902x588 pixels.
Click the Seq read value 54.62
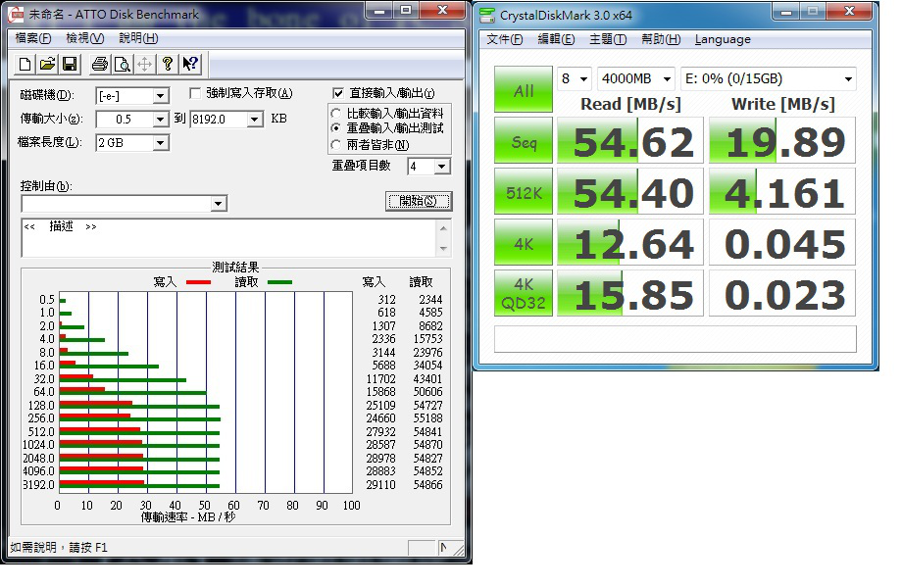(x=630, y=141)
